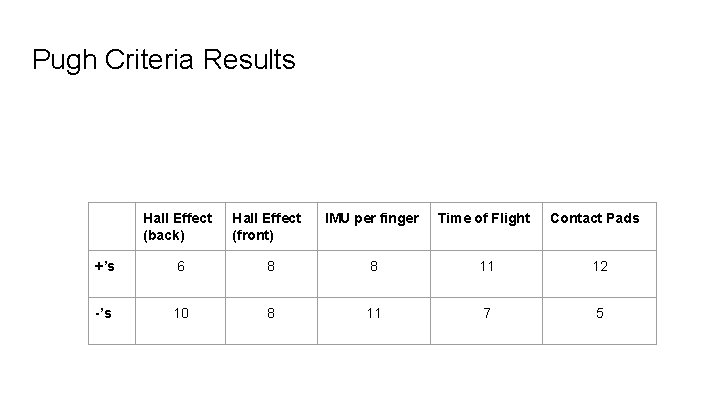Select the empty top-left table cell
Screen dimensions: 720x405
coord(112,226)
